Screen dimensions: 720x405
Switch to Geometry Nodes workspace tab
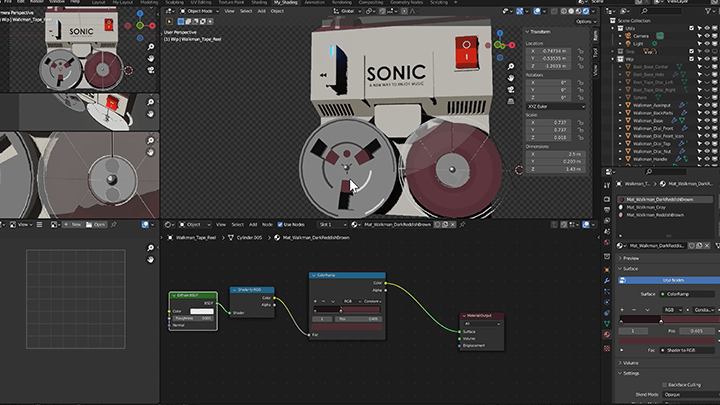406,2
